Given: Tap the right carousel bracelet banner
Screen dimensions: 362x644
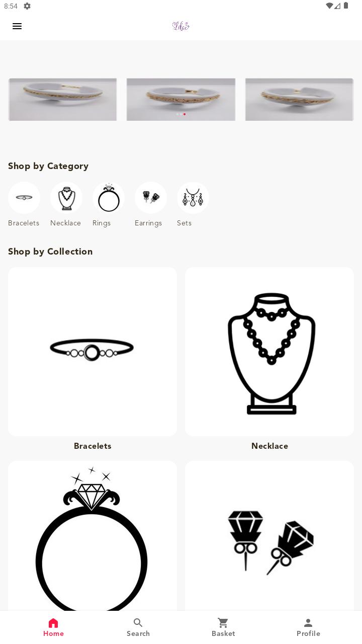Looking at the screenshot, I should 300,99.
